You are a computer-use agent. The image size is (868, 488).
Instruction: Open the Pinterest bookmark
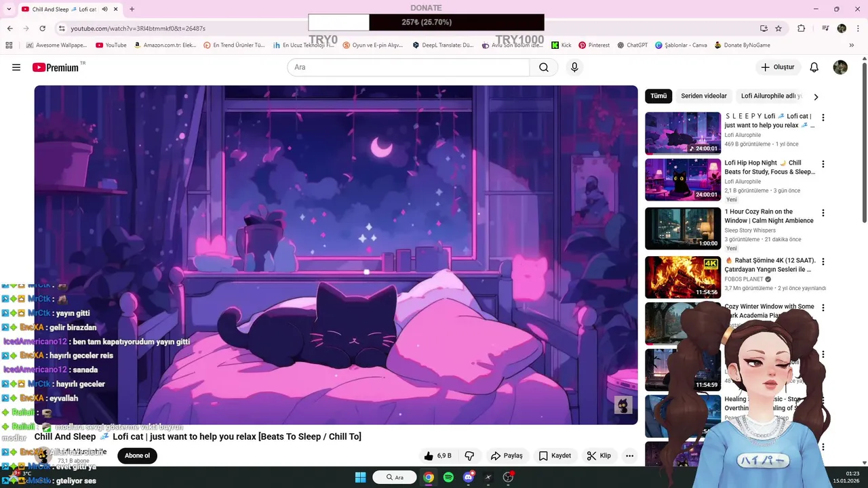click(x=594, y=45)
